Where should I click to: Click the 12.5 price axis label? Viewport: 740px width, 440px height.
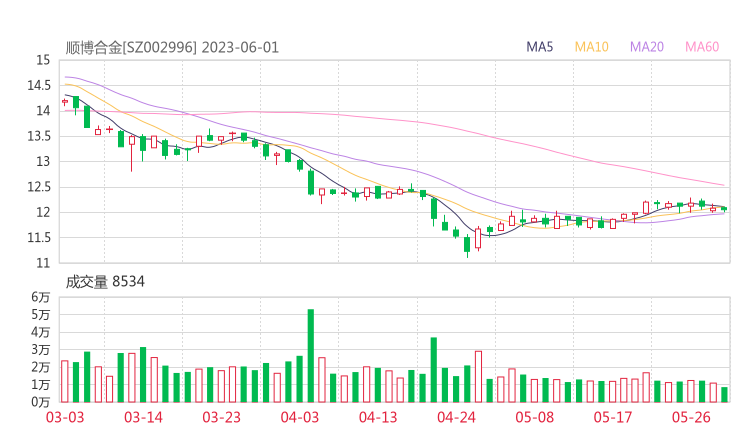point(39,187)
